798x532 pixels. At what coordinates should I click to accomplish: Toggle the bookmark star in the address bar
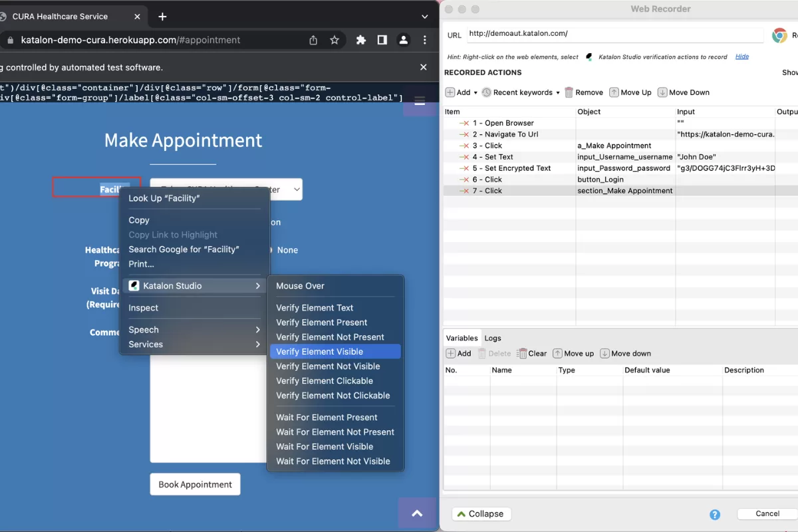(334, 40)
